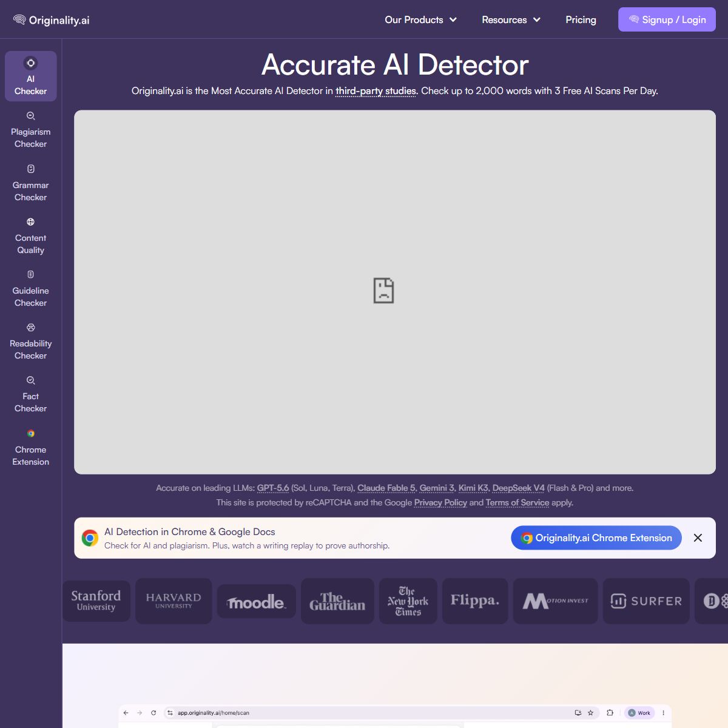
Task: Click the Work profile chip in the preview
Action: 639,713
